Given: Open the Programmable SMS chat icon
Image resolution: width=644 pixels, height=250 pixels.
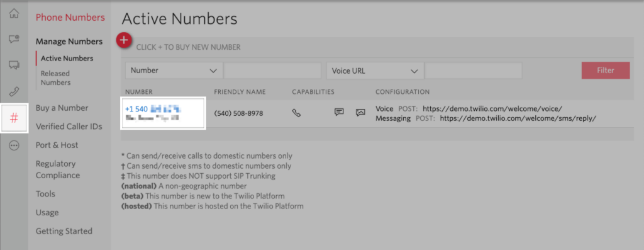Looking at the screenshot, I should 14,39.
